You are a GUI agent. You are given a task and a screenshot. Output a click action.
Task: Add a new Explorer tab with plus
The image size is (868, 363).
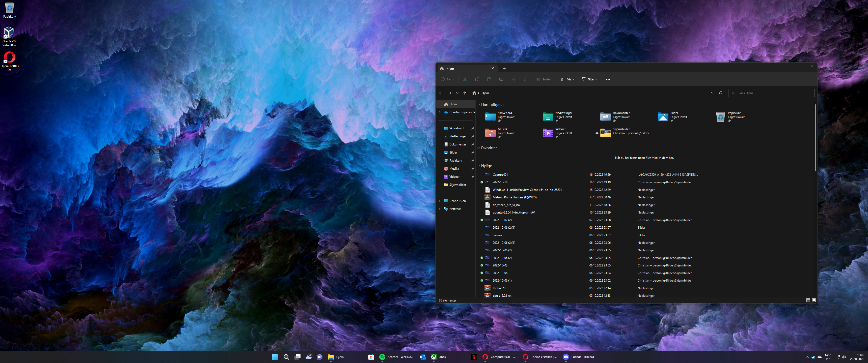pyautogui.click(x=504, y=68)
